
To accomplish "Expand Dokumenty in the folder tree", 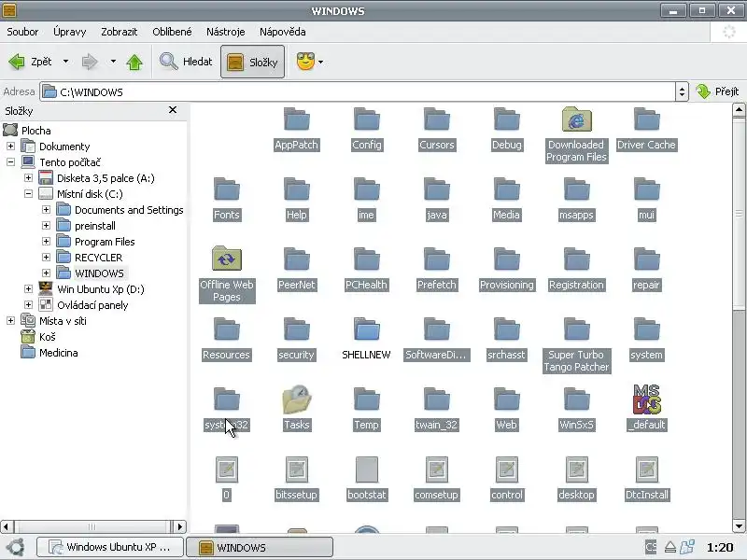I will [x=10, y=147].
